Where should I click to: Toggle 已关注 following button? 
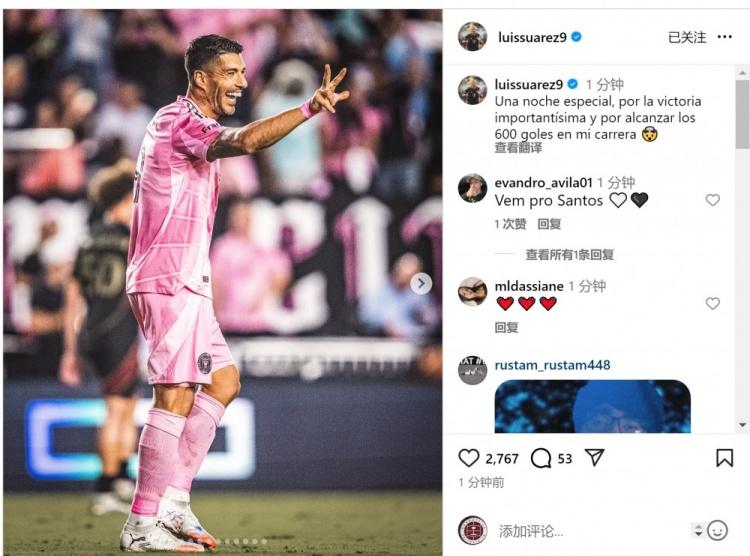click(x=687, y=37)
